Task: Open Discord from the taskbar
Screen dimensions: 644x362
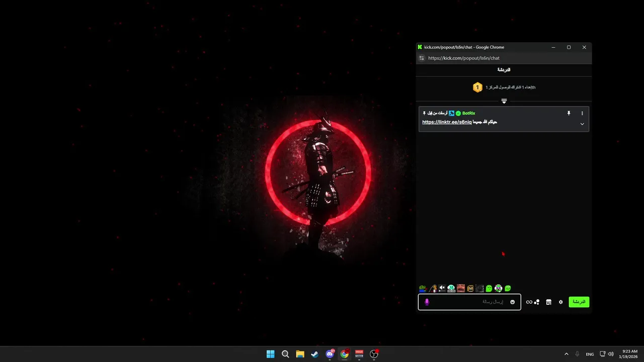Action: [330, 354]
